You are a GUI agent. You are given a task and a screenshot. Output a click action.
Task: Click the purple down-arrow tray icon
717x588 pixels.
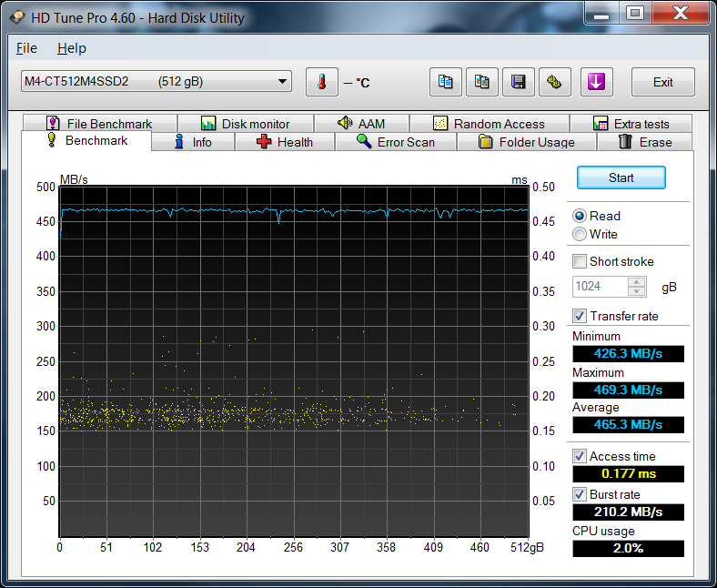pos(596,82)
